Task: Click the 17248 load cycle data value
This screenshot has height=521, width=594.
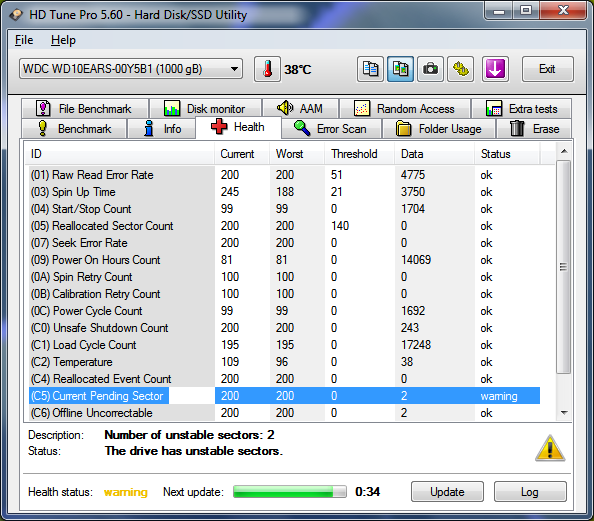Action: coord(416,345)
